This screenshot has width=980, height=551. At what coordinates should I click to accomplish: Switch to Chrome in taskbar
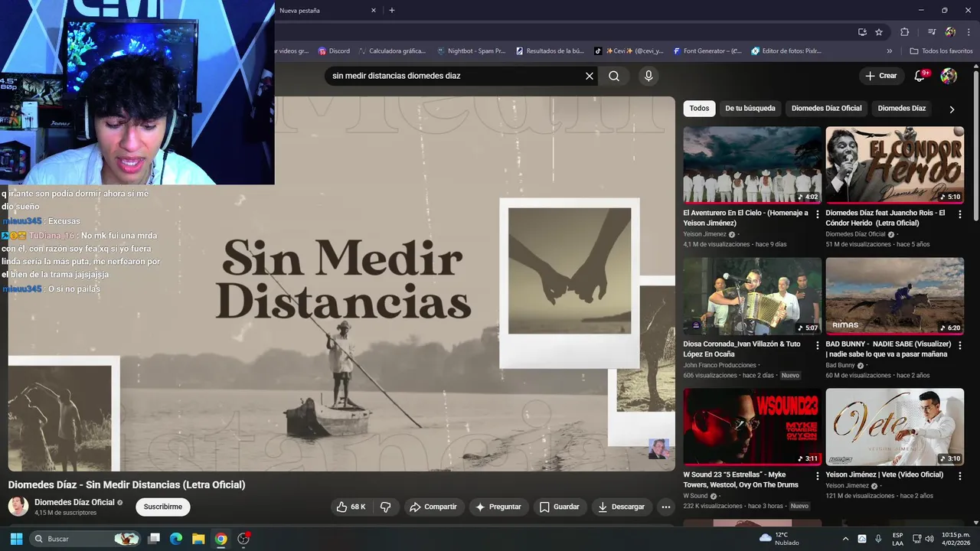[220, 539]
